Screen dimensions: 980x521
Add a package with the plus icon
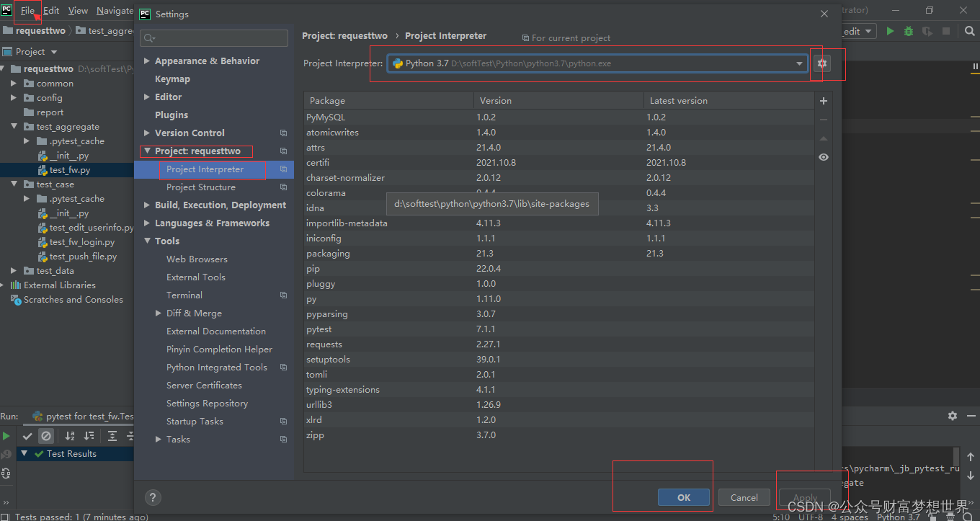[x=824, y=101]
